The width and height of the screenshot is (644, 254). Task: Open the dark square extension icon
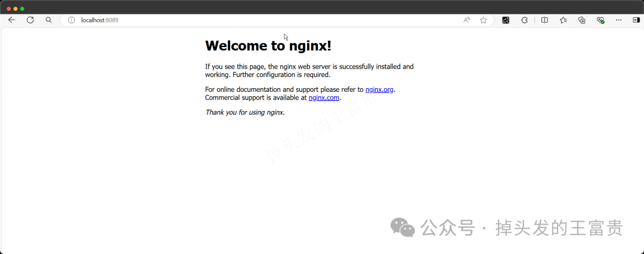[506, 20]
